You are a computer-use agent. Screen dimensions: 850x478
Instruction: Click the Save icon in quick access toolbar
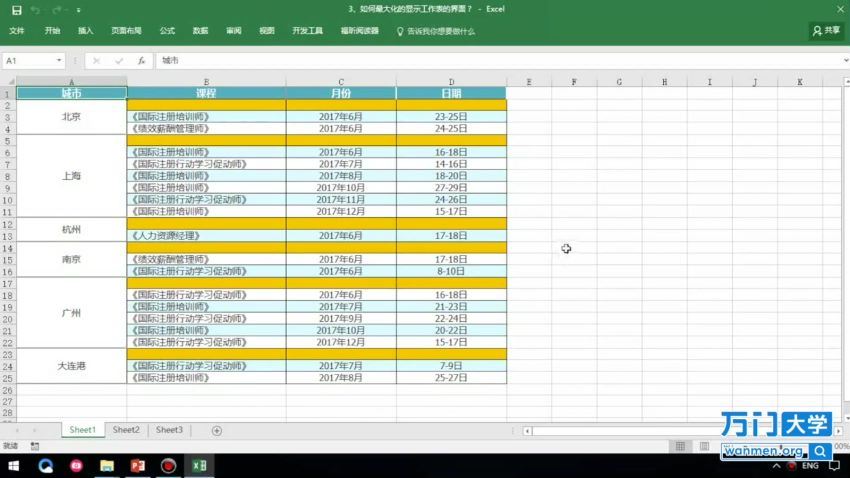tap(16, 10)
